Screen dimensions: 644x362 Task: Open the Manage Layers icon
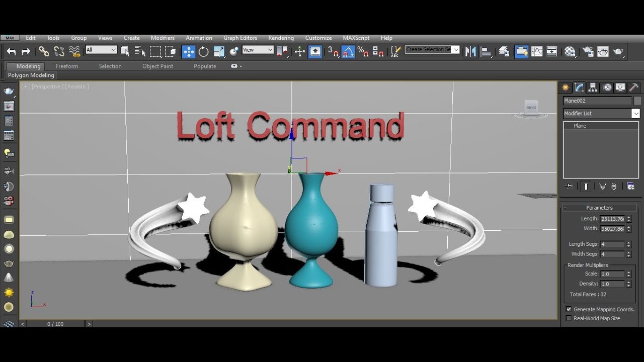tap(504, 51)
